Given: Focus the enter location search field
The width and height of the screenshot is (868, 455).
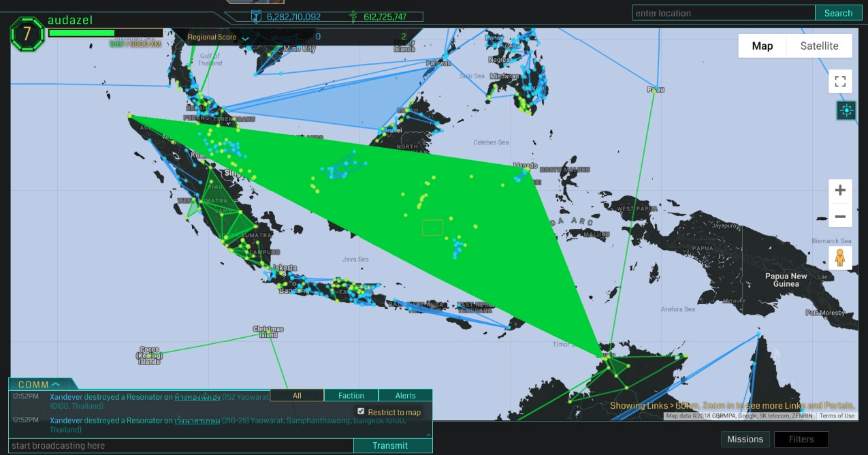Looking at the screenshot, I should pos(723,13).
